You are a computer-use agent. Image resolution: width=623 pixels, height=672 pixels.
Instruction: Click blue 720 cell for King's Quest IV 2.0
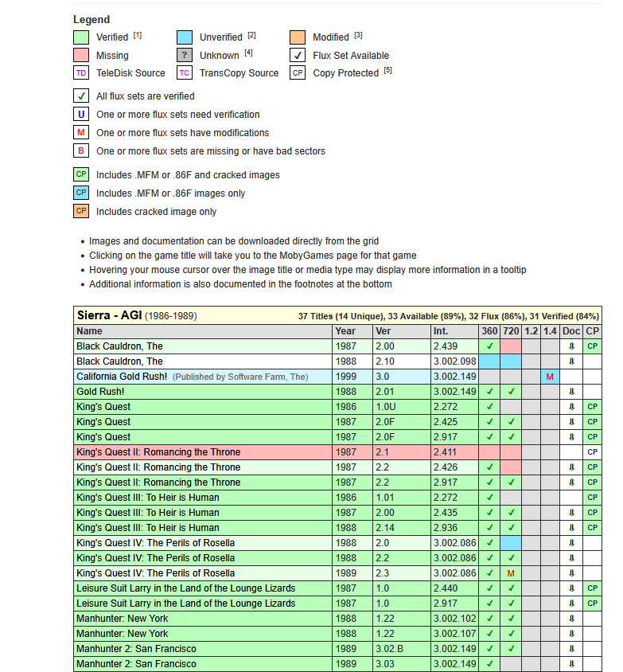(x=511, y=543)
